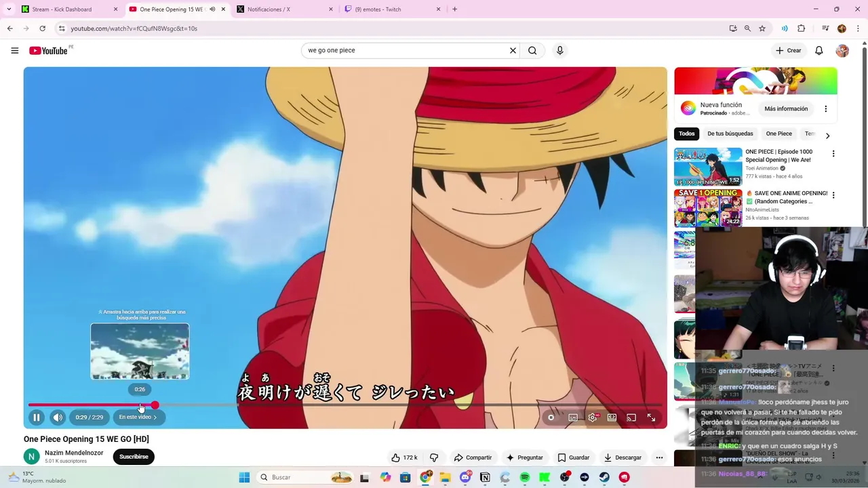Viewport: 868px width, 488px height.
Task: Select the 'De tus búsquedas' chip
Action: coord(730,134)
